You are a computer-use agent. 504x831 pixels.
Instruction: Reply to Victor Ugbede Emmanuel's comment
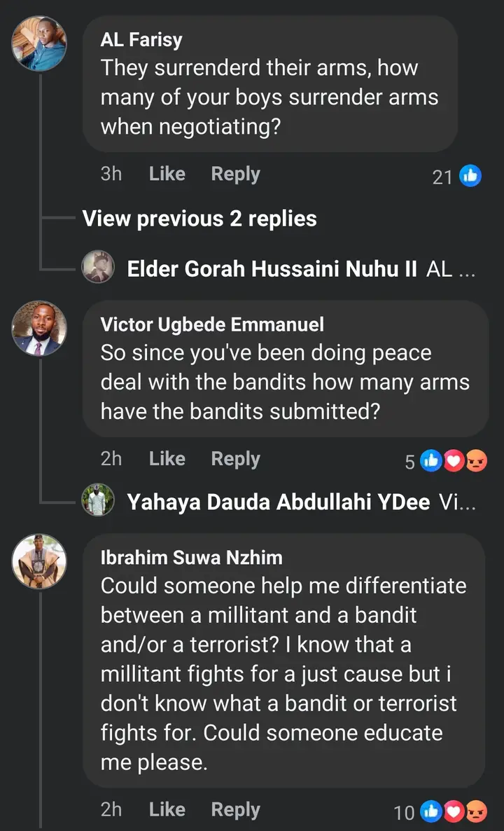(235, 459)
